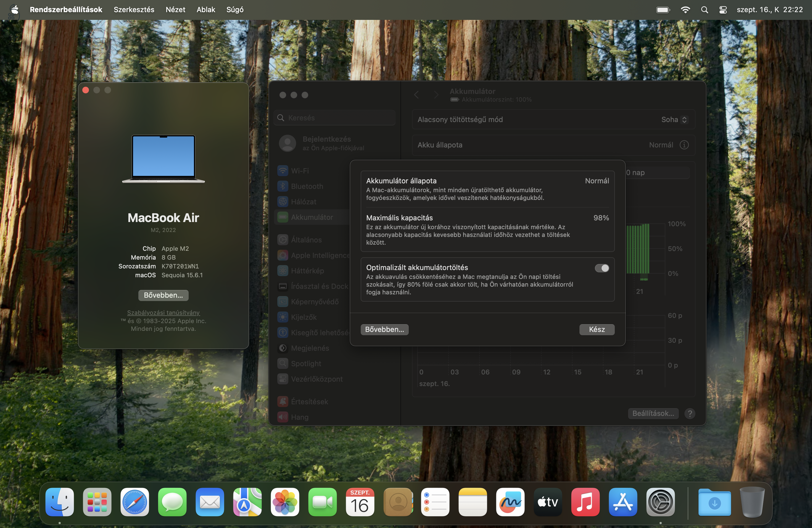The image size is (812, 528).
Task: Launch Safari from the Dock
Action: tap(135, 502)
